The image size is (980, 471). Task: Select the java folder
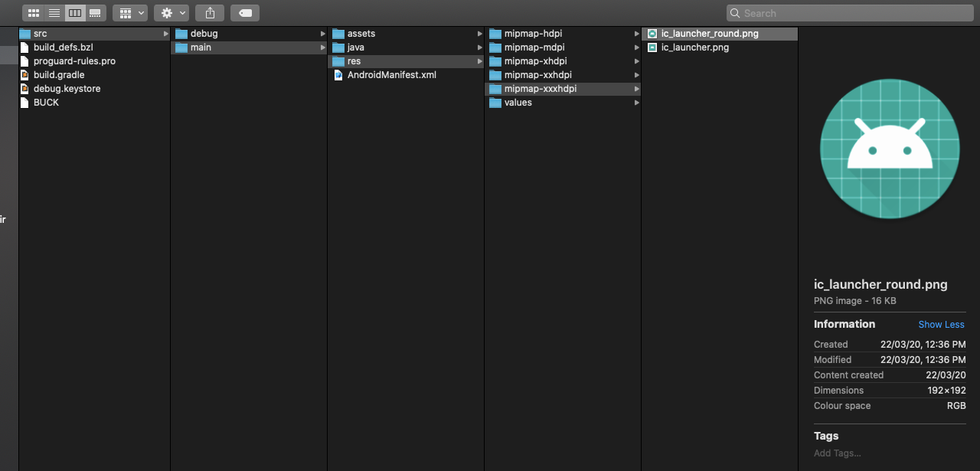(x=406, y=47)
